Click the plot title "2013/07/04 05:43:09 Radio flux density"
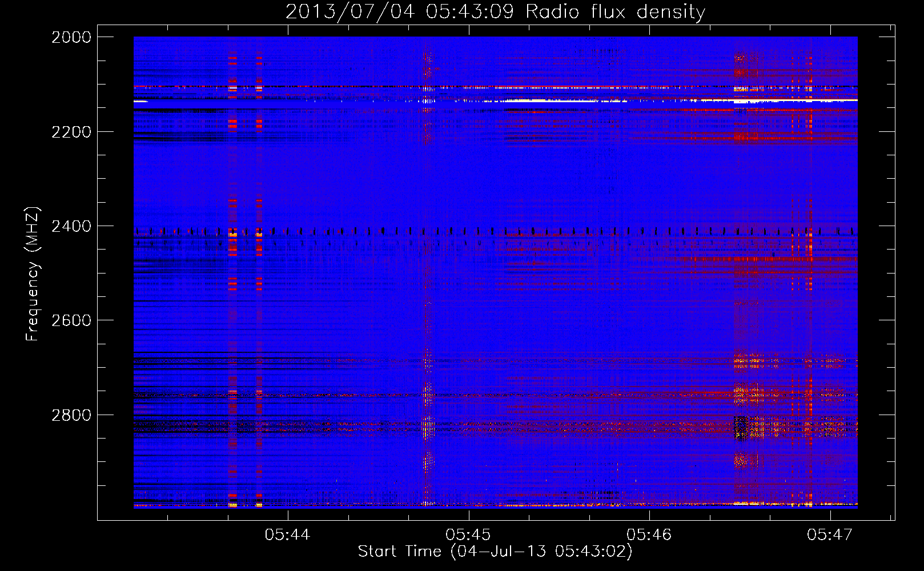This screenshot has width=924, height=571. (495, 12)
